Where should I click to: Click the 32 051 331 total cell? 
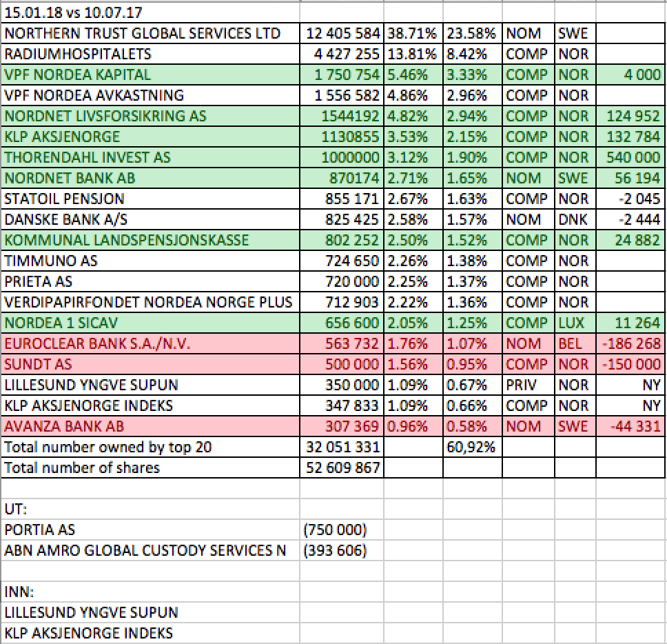[342, 447]
